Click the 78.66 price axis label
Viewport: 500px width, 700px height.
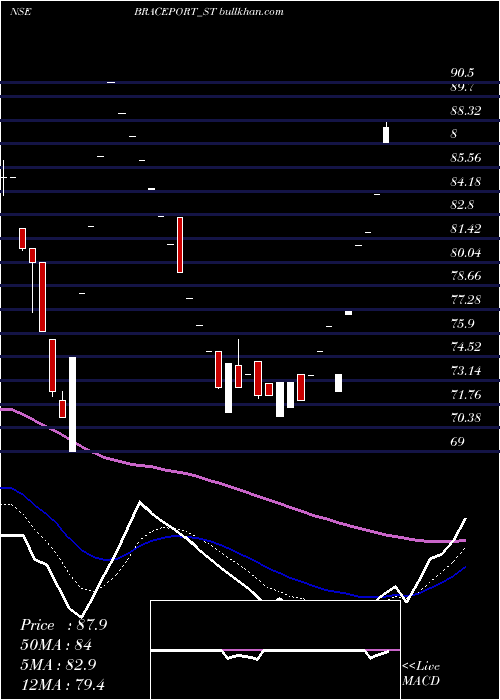tap(466, 276)
